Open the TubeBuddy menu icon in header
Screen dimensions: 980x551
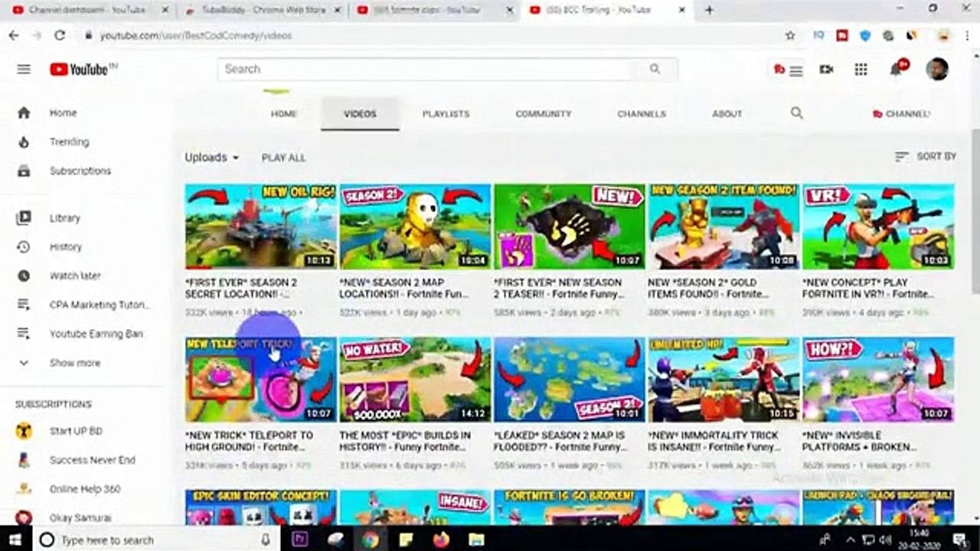click(x=788, y=70)
